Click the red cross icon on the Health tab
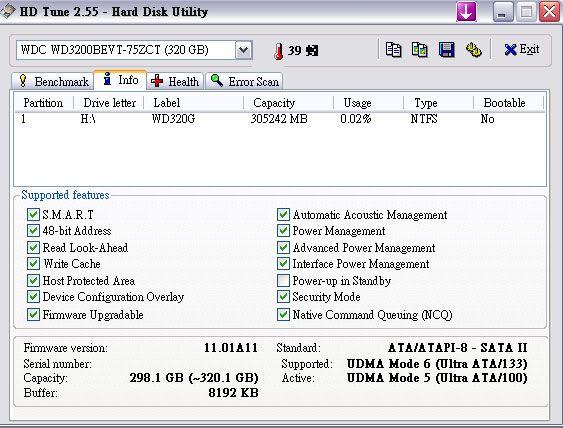 coord(157,81)
